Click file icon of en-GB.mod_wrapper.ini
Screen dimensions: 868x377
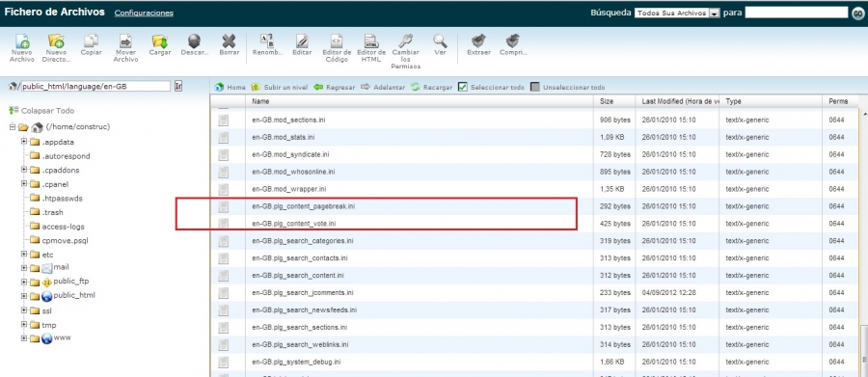pyautogui.click(x=223, y=189)
